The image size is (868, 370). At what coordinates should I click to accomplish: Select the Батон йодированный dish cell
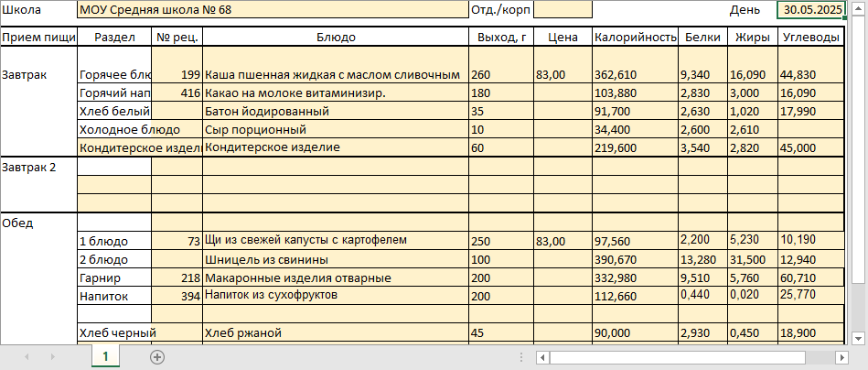[336, 112]
